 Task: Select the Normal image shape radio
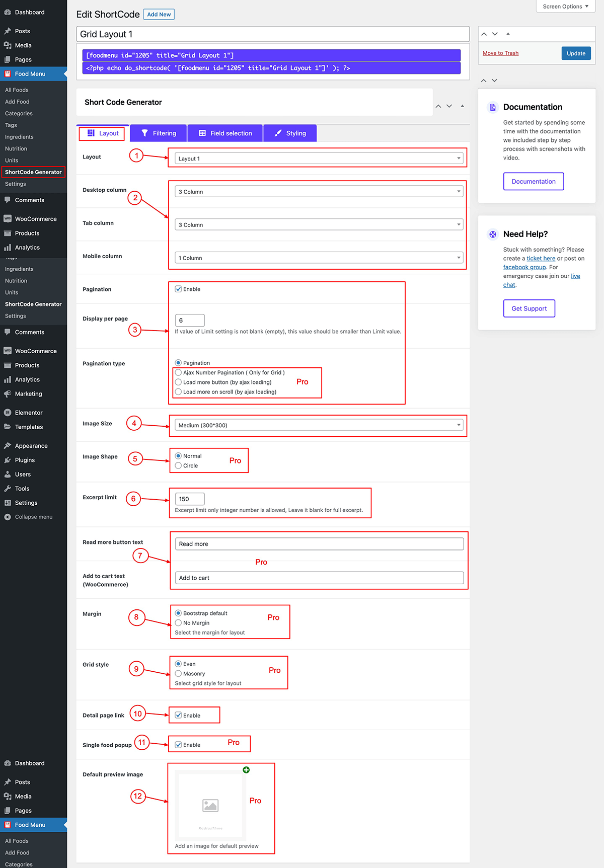(178, 456)
